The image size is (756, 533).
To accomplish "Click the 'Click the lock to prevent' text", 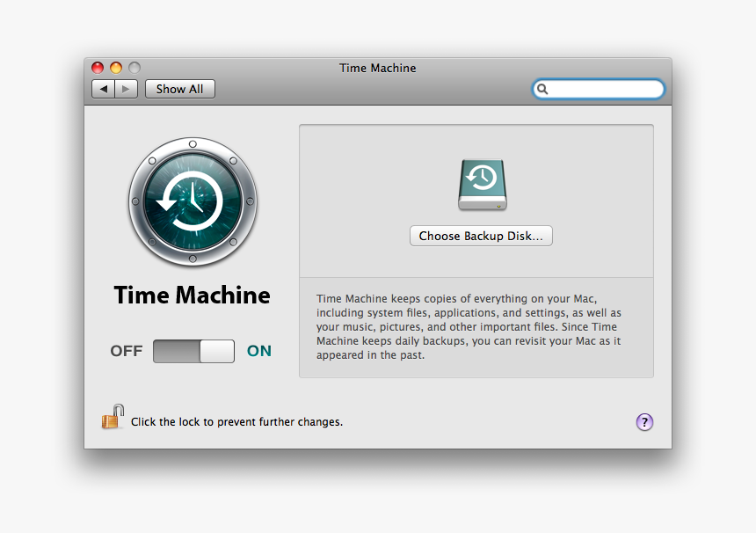I will tap(236, 422).
